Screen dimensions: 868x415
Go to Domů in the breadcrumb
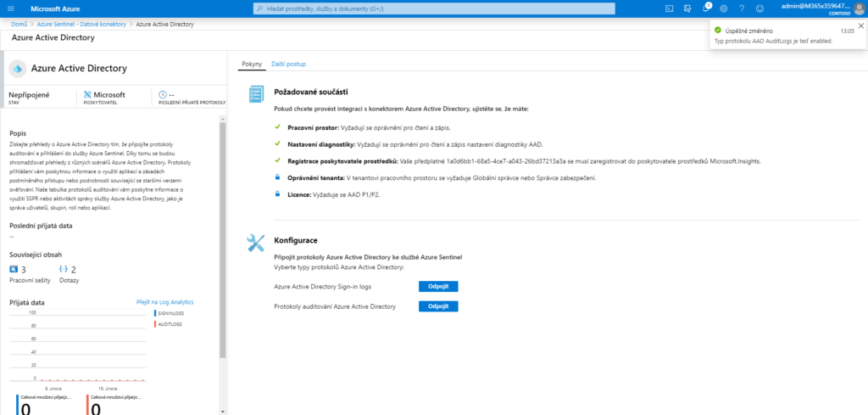click(20, 25)
